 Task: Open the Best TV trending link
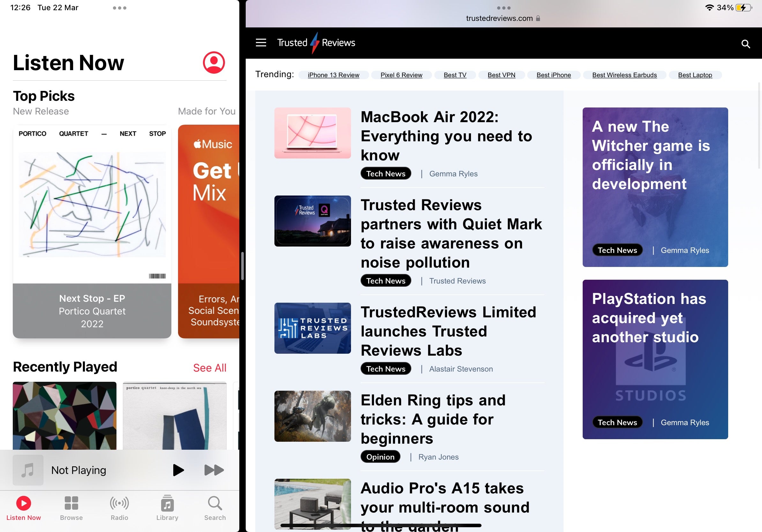(455, 75)
